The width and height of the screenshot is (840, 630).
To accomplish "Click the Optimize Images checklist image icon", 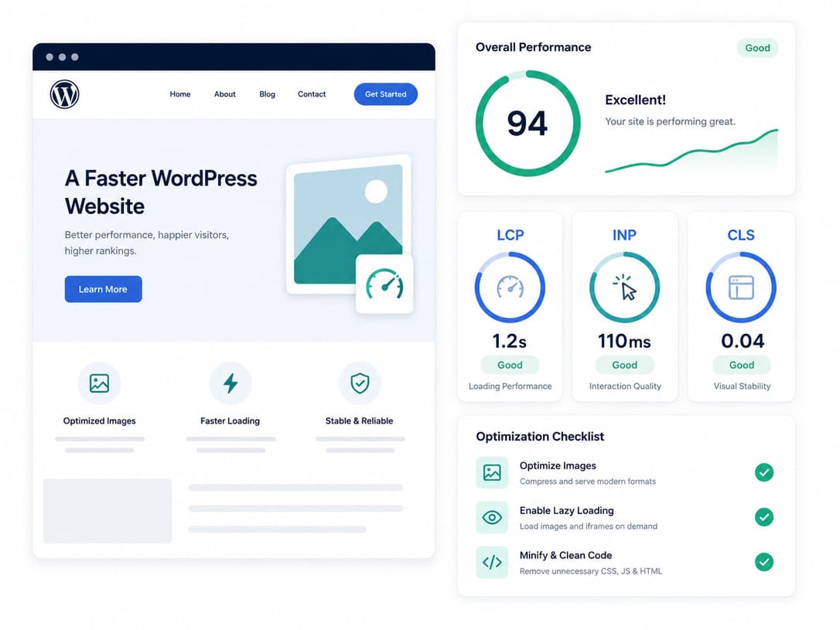I will point(492,472).
